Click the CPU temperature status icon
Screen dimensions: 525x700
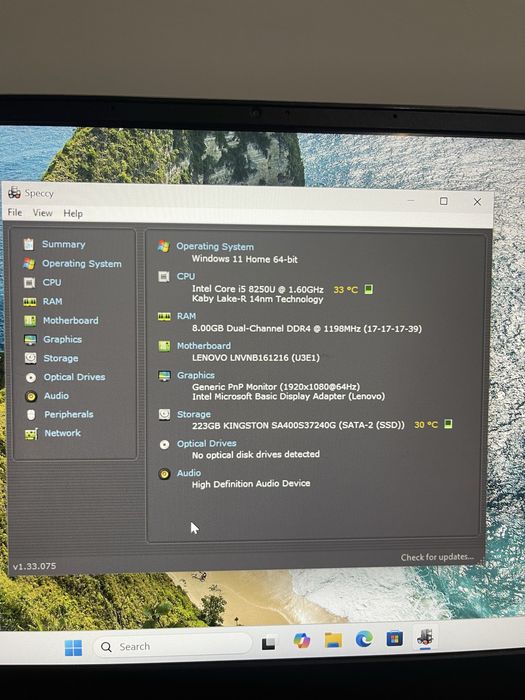[x=368, y=289]
